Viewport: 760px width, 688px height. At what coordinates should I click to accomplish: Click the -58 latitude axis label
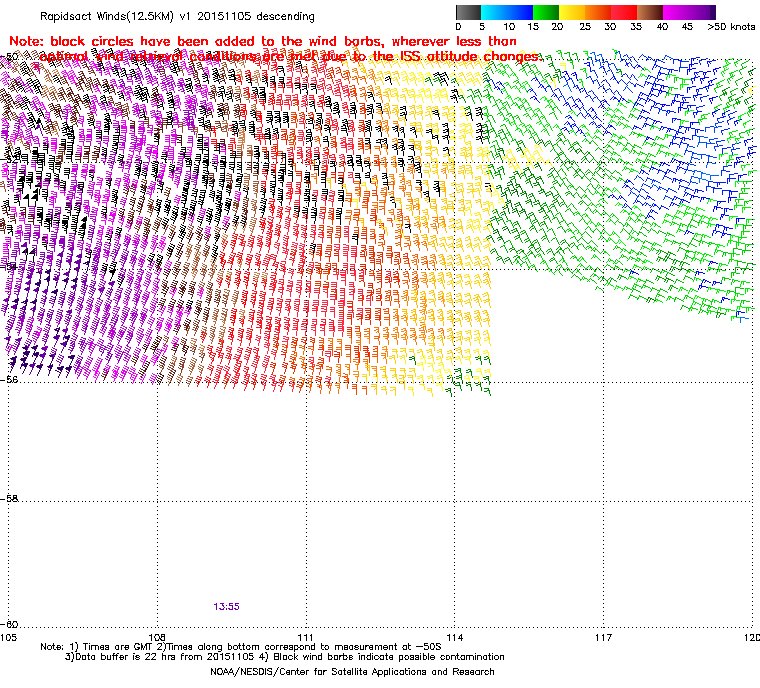click(x=9, y=498)
